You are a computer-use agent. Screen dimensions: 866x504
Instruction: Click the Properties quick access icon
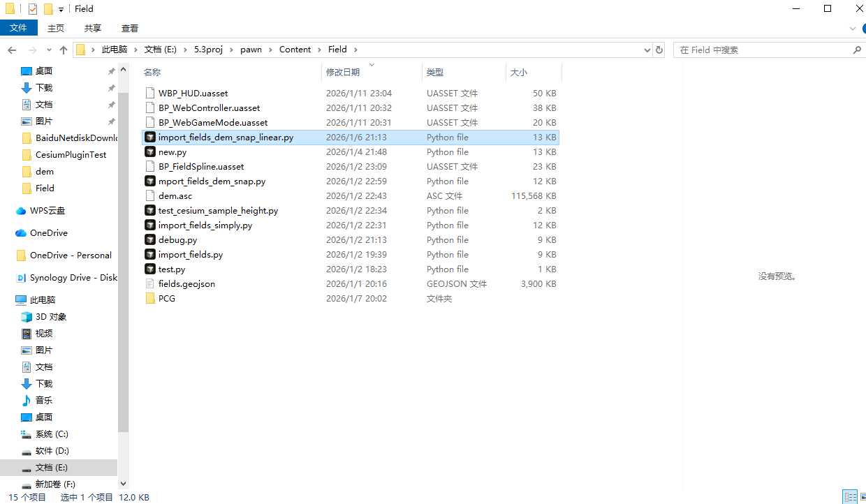[33, 9]
